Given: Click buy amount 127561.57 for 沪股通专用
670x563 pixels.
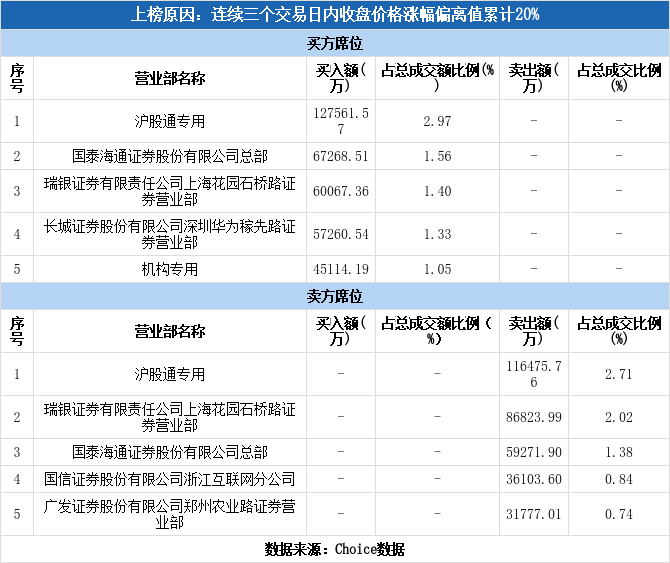Looking at the screenshot, I should click(x=341, y=121).
